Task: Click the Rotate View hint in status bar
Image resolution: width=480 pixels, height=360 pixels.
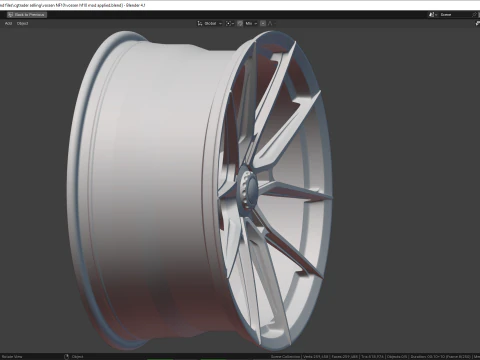Action: pyautogui.click(x=12, y=357)
